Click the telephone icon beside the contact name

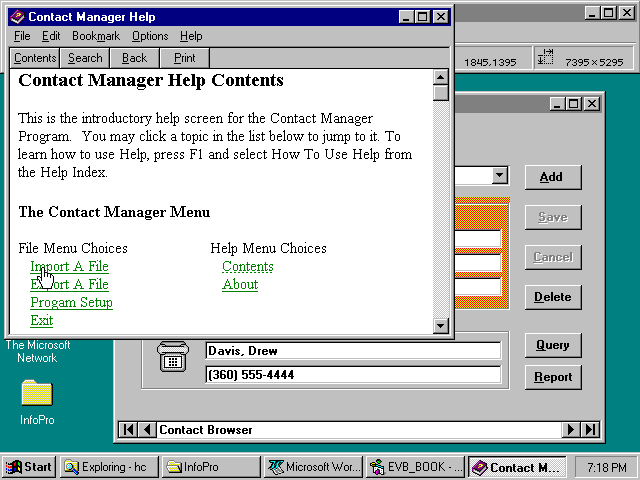click(x=172, y=360)
